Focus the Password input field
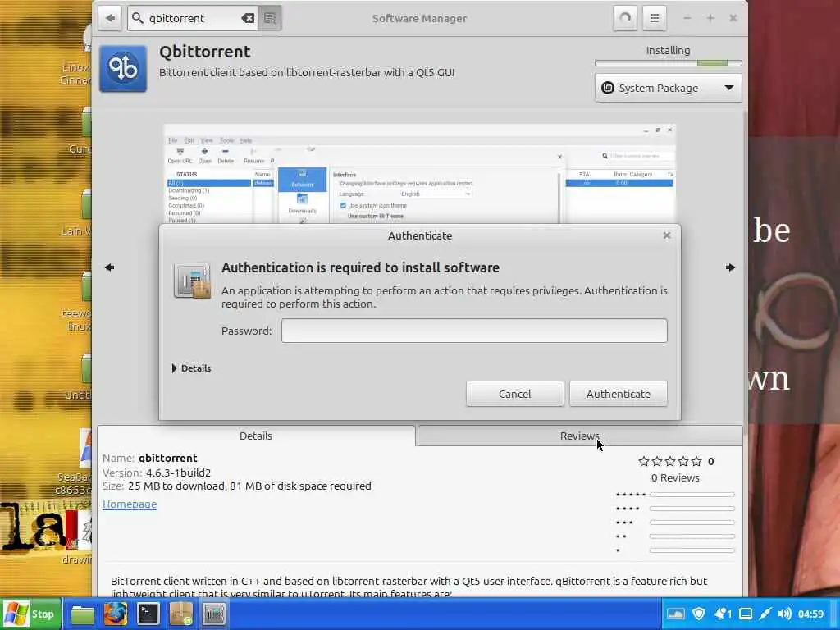 tap(474, 331)
